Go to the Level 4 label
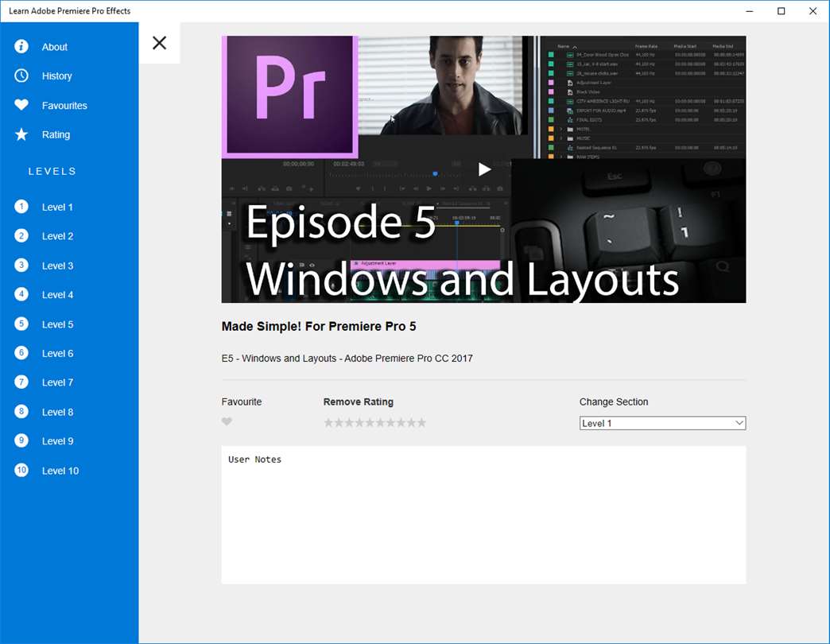Viewport: 830px width, 644px height. click(57, 295)
